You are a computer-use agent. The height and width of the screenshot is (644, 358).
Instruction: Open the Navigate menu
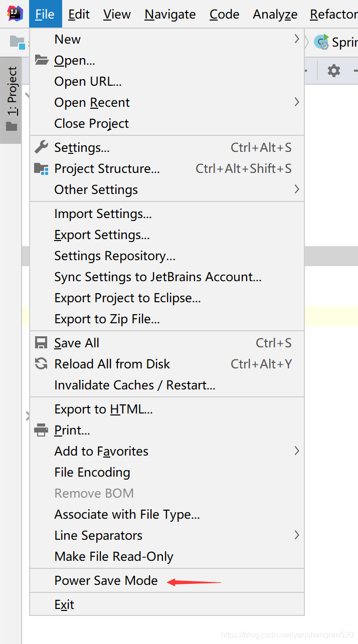[x=170, y=15]
